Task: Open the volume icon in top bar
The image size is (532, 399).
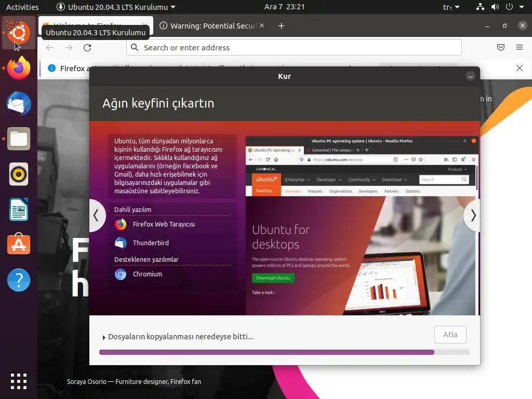Action: [x=495, y=7]
